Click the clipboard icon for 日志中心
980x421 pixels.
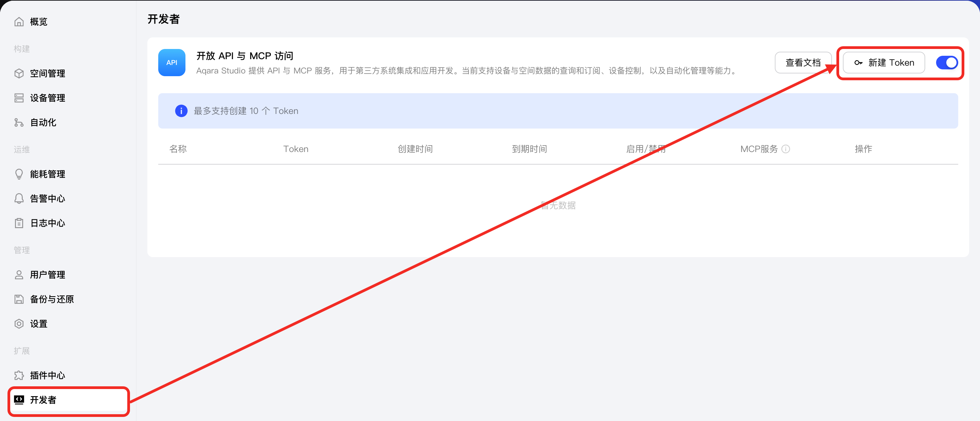(x=19, y=223)
